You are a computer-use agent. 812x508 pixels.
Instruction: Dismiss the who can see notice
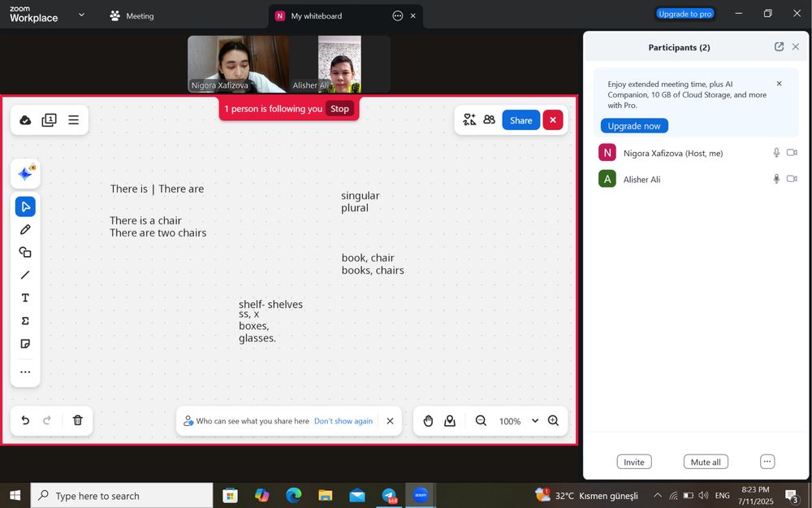(x=390, y=421)
